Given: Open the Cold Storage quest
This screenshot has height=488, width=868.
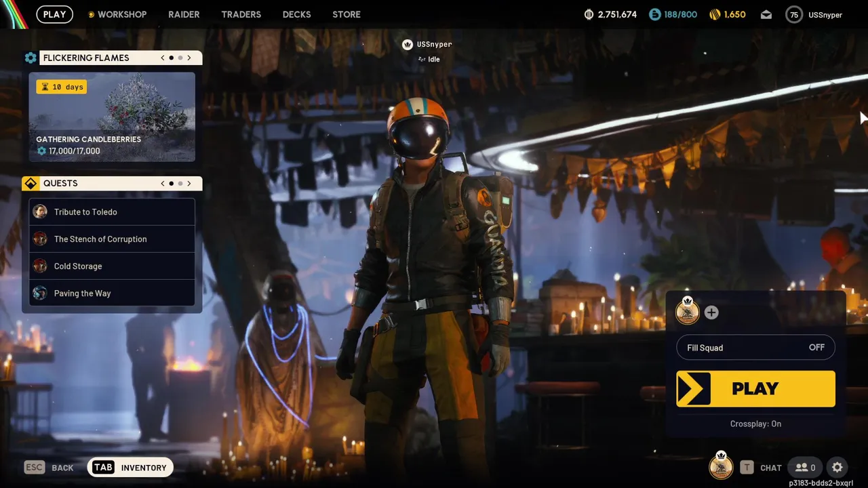Looking at the screenshot, I should [x=112, y=266].
